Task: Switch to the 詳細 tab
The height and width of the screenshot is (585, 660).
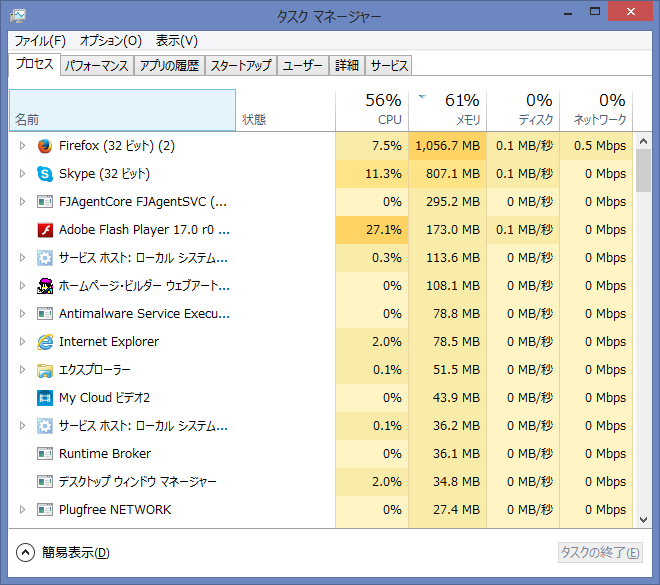Action: pos(347,66)
